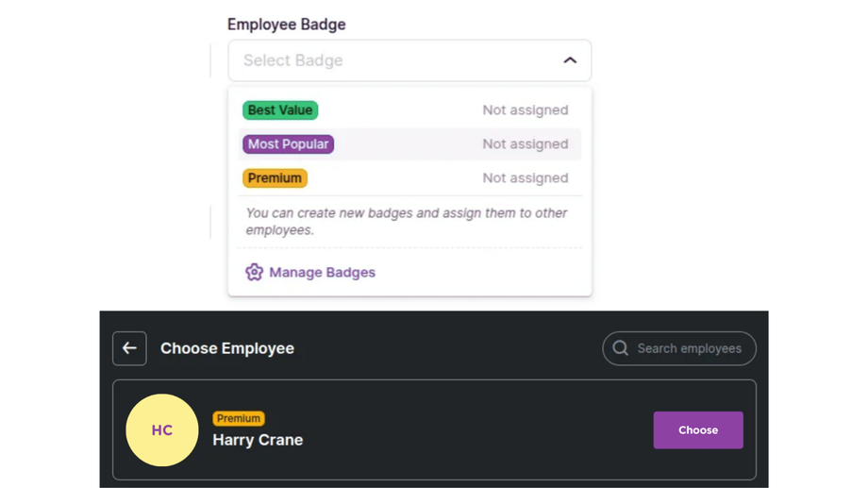Click the Premium tag above Harry Crane

click(x=239, y=418)
